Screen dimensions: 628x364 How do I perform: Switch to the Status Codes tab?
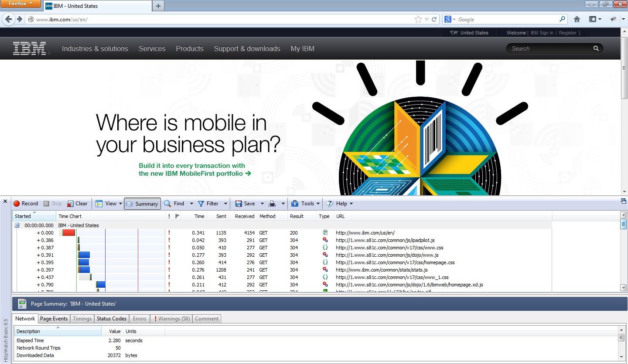point(112,319)
